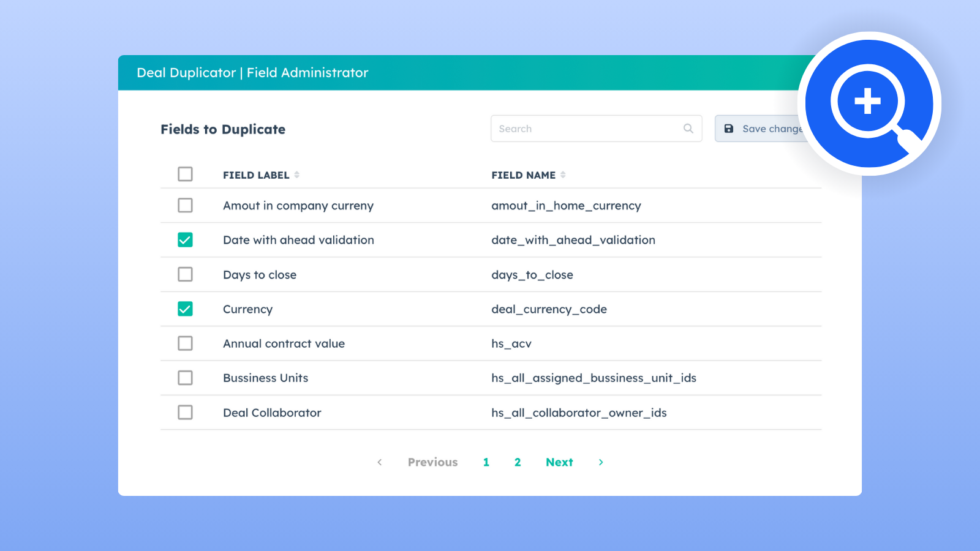Click the Previous pagination link

click(432, 462)
